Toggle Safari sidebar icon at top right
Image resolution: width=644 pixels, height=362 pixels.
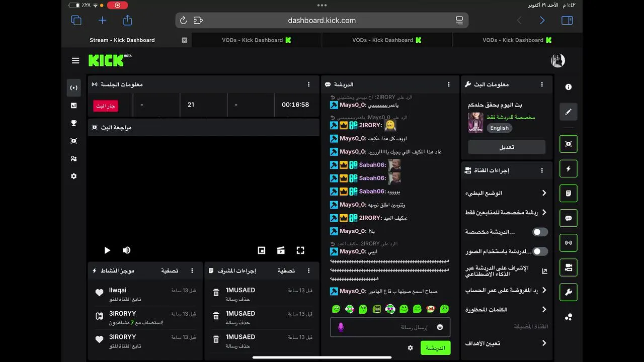click(567, 20)
